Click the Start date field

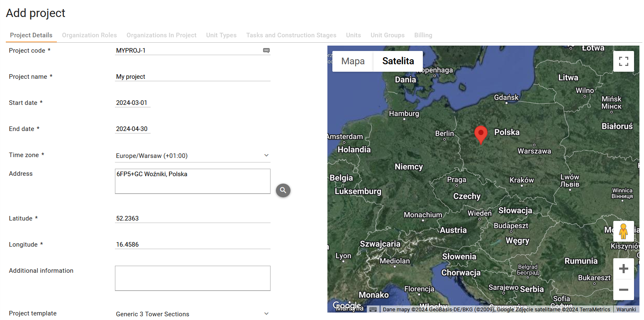tap(132, 103)
